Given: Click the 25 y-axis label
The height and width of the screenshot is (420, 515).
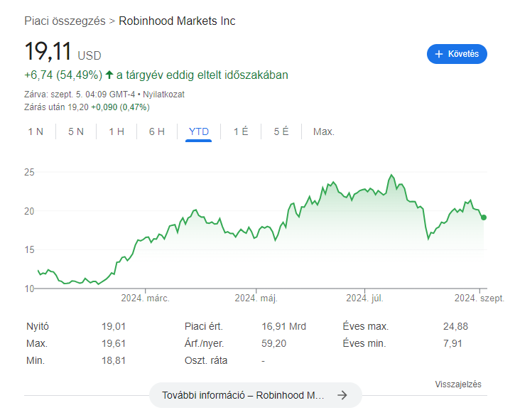Looking at the screenshot, I should pyautogui.click(x=29, y=172).
